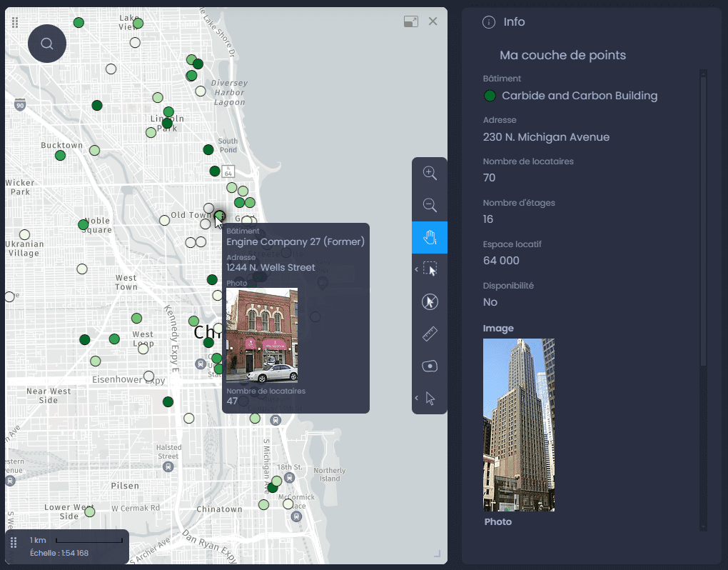Click the Engine Company 27 photo
The image size is (728, 570).
(x=262, y=336)
